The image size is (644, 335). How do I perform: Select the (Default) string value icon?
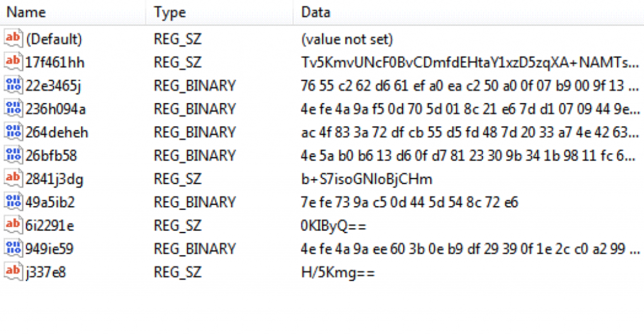(13, 38)
